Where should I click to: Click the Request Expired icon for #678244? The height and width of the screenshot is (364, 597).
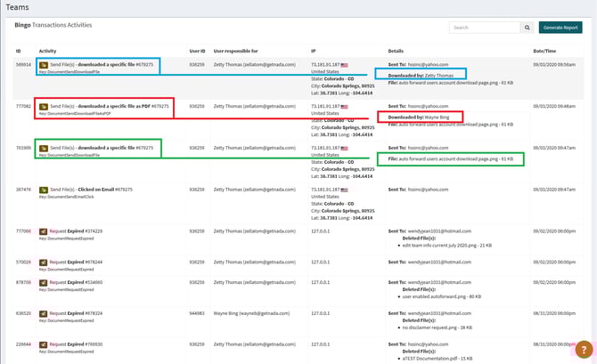43,262
